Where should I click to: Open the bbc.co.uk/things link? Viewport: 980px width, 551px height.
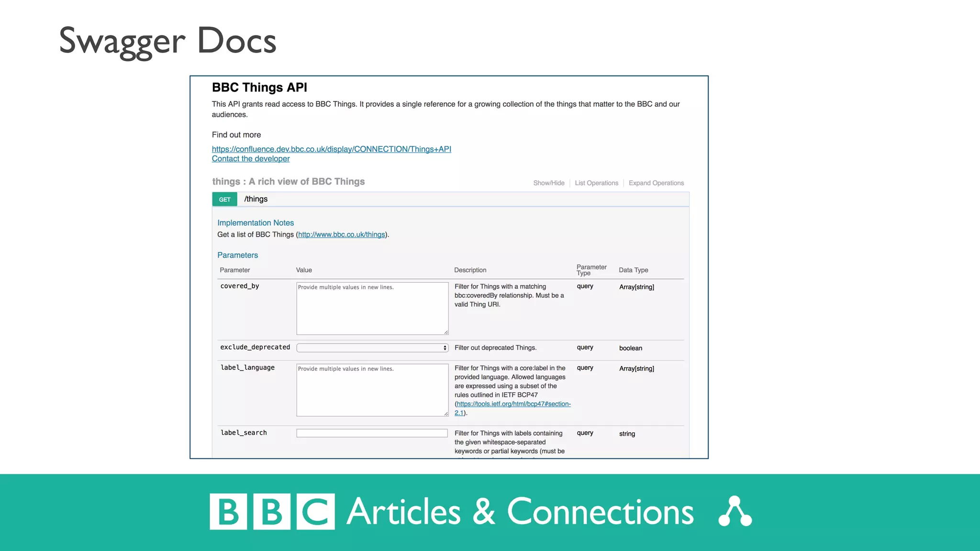click(341, 235)
